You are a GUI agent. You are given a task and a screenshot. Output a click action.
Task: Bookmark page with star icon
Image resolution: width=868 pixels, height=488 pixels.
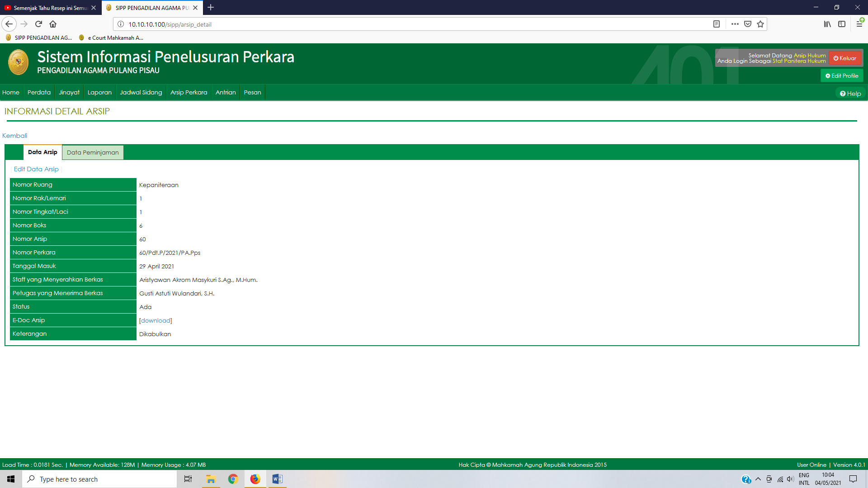coord(760,24)
